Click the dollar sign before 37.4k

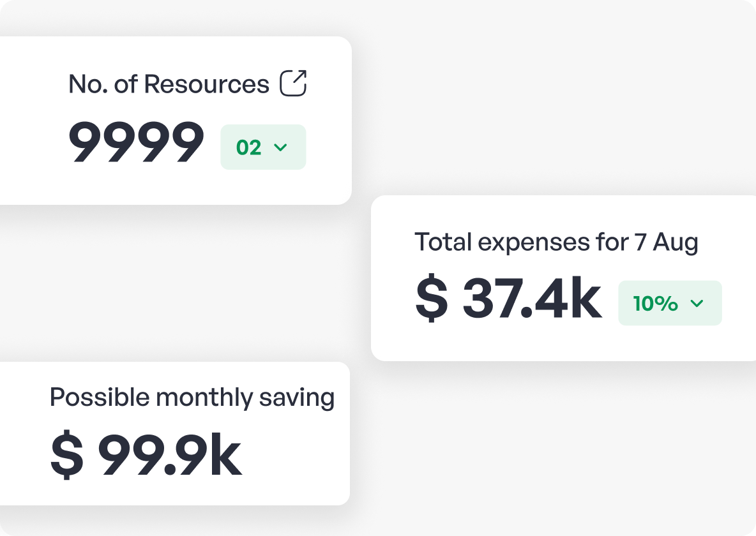click(432, 299)
